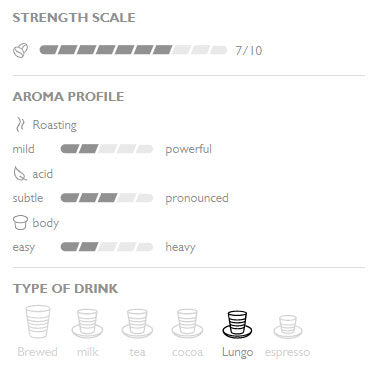This screenshot has height=380, width=380.
Task: Select the cocoa cup icon
Action: tap(187, 323)
